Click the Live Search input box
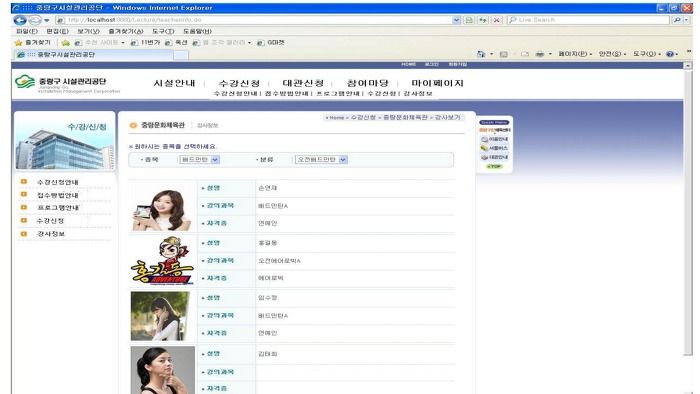Screen dimensions: 700x394 point(588,20)
